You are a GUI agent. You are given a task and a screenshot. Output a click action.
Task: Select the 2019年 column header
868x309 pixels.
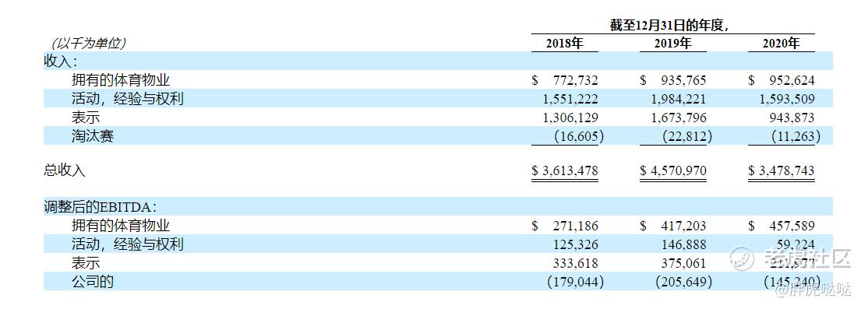pyautogui.click(x=672, y=44)
